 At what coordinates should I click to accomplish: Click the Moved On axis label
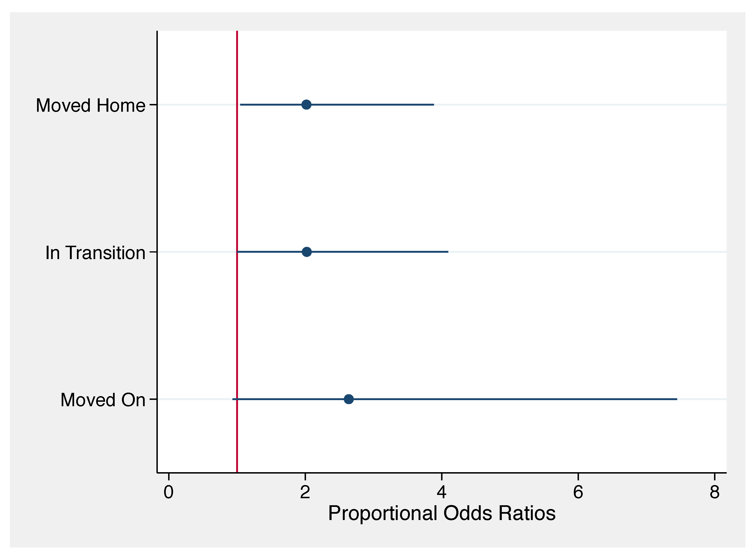(x=103, y=400)
